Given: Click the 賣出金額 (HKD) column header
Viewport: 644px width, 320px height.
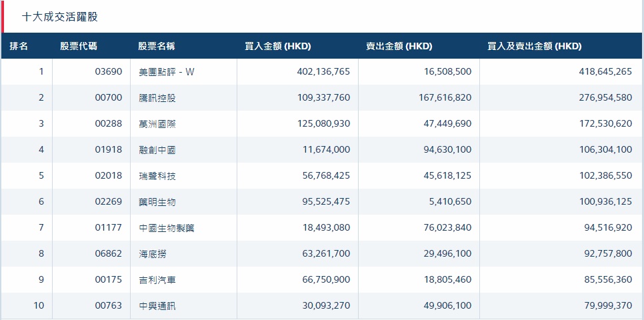Looking at the screenshot, I should point(399,47).
